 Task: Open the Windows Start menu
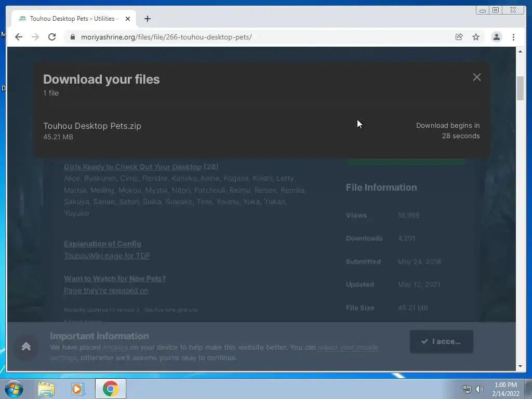pos(14,389)
